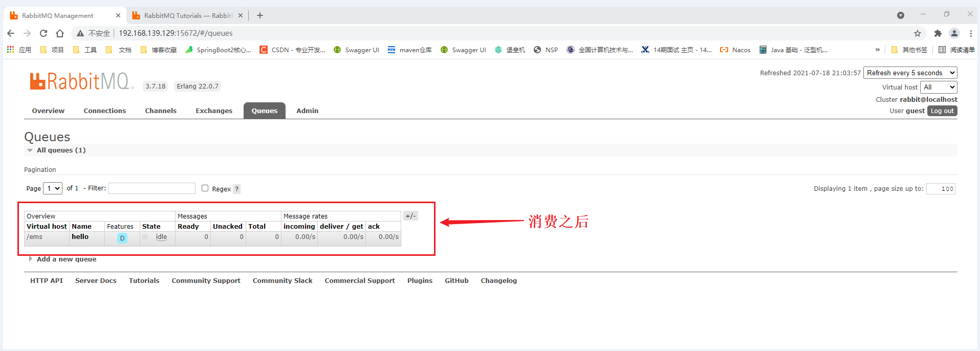The width and height of the screenshot is (980, 351).
Task: Bookmark this page with the star icon
Action: 918,33
